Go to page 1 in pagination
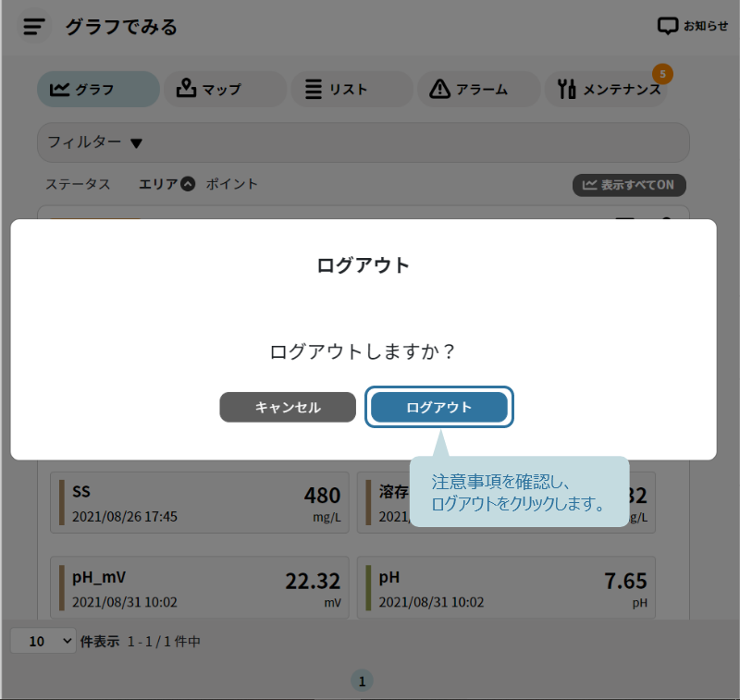The width and height of the screenshot is (740, 700). coord(362,682)
